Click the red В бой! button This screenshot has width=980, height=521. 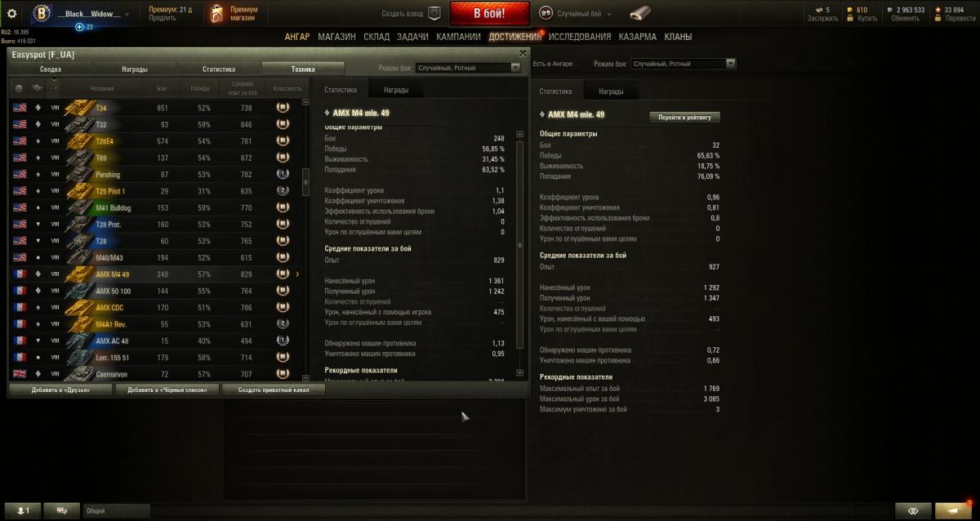click(490, 14)
